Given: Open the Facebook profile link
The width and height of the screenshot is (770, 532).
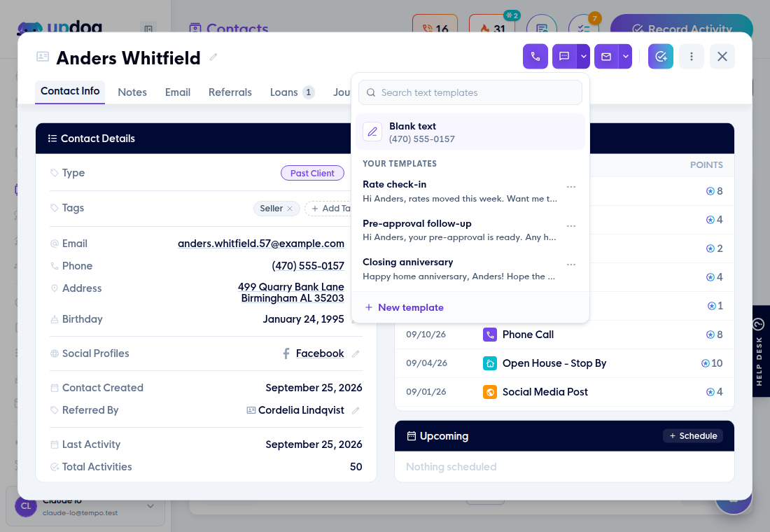Looking at the screenshot, I should click(320, 353).
